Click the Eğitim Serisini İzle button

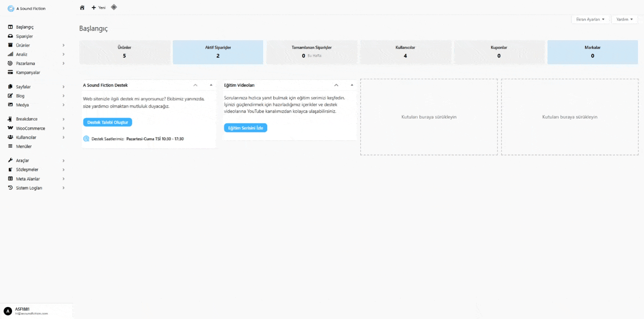pos(246,128)
